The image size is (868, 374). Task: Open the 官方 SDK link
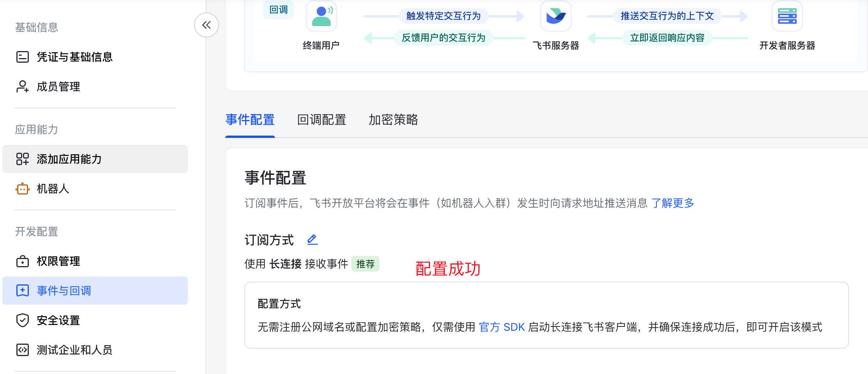pyautogui.click(x=502, y=327)
